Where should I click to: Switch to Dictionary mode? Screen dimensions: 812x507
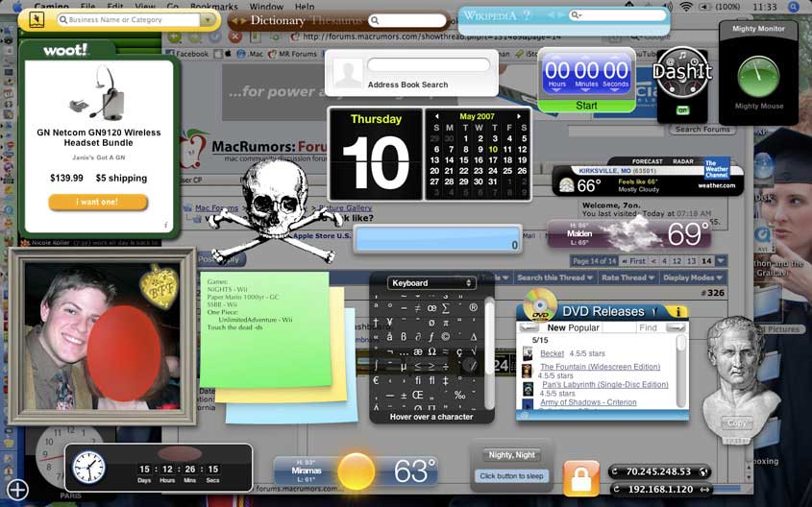[x=278, y=20]
